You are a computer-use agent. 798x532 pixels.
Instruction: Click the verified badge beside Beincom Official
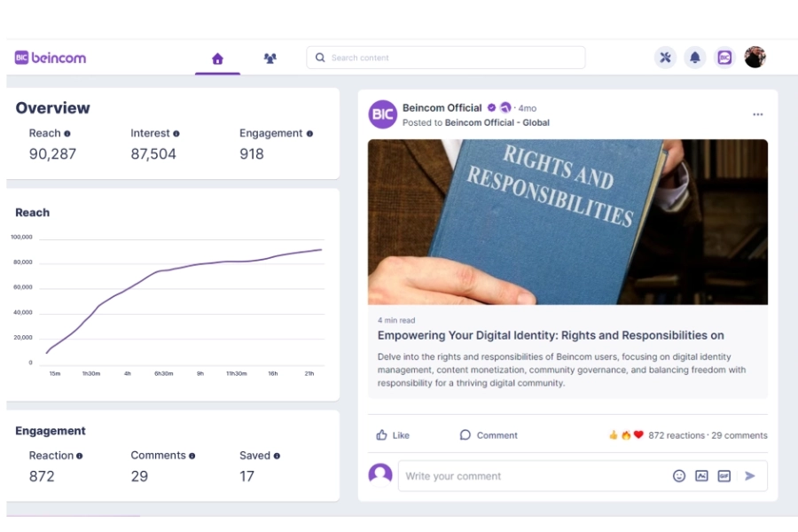click(491, 107)
